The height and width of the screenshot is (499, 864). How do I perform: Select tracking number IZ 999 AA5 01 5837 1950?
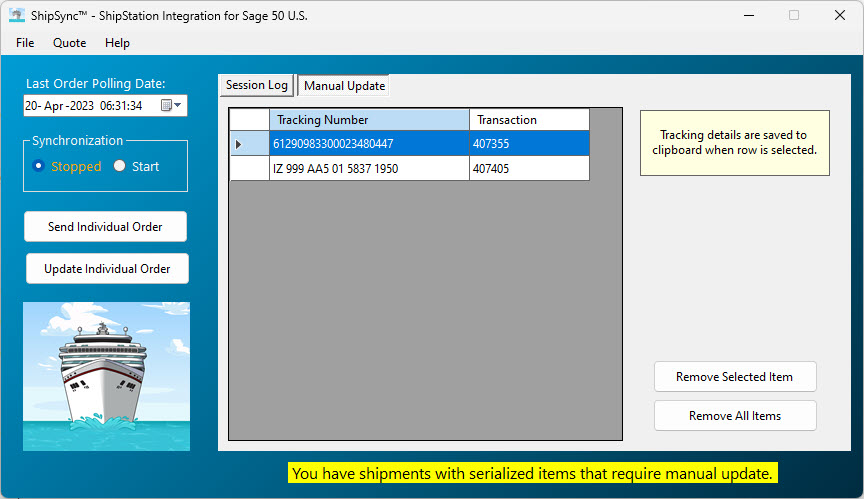click(x=369, y=168)
